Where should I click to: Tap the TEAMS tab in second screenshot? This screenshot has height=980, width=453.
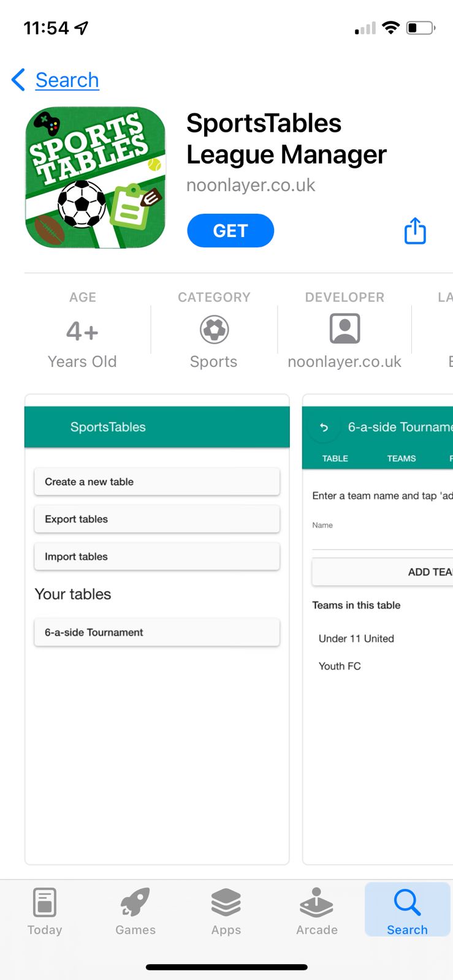point(402,458)
